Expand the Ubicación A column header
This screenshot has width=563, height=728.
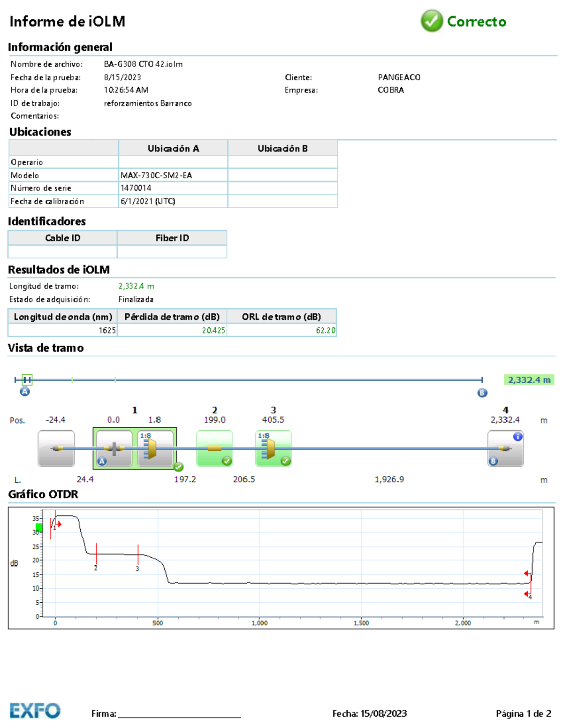coord(174,148)
